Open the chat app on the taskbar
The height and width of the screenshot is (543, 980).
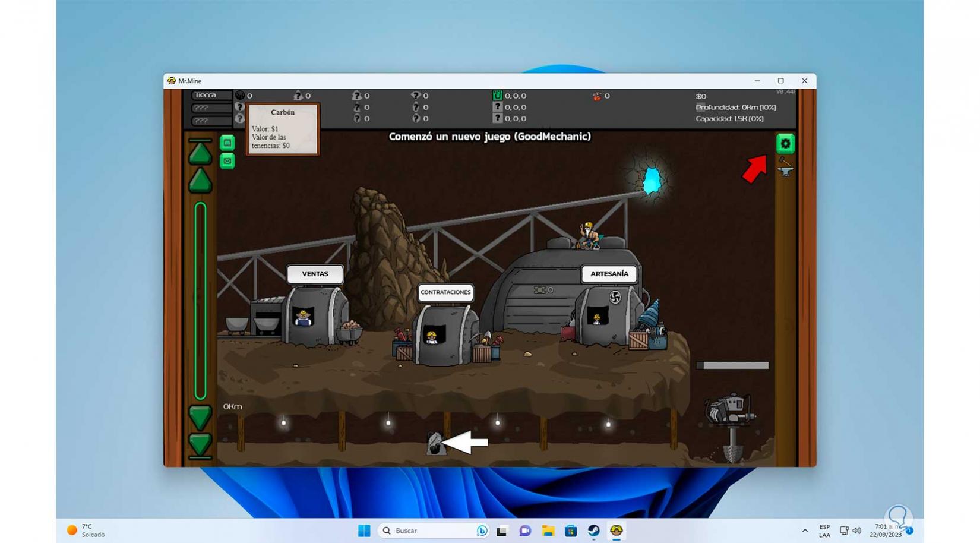point(525,531)
